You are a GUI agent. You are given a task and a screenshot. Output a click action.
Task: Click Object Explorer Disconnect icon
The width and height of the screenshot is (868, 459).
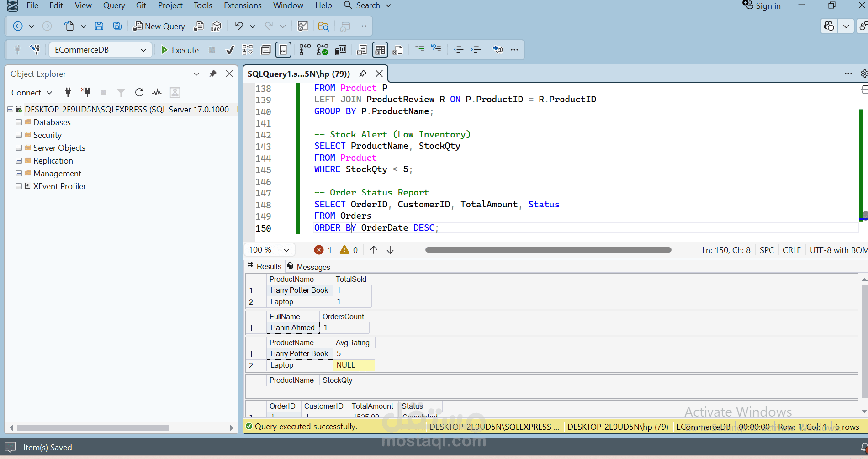click(x=85, y=92)
